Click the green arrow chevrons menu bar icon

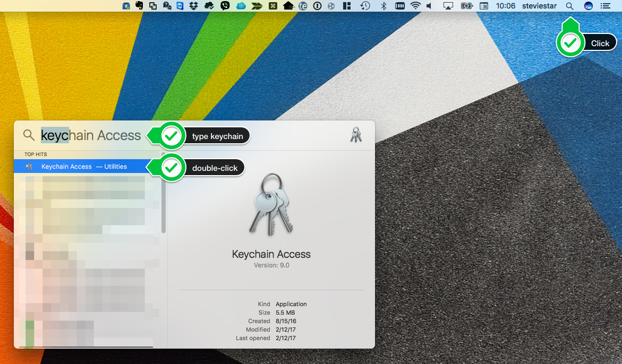pos(257,6)
